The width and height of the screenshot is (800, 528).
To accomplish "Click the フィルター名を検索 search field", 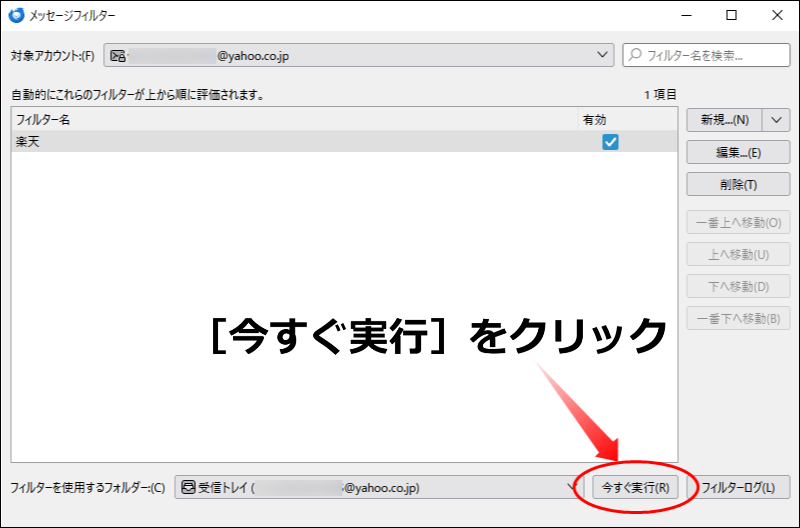I will pyautogui.click(x=706, y=55).
